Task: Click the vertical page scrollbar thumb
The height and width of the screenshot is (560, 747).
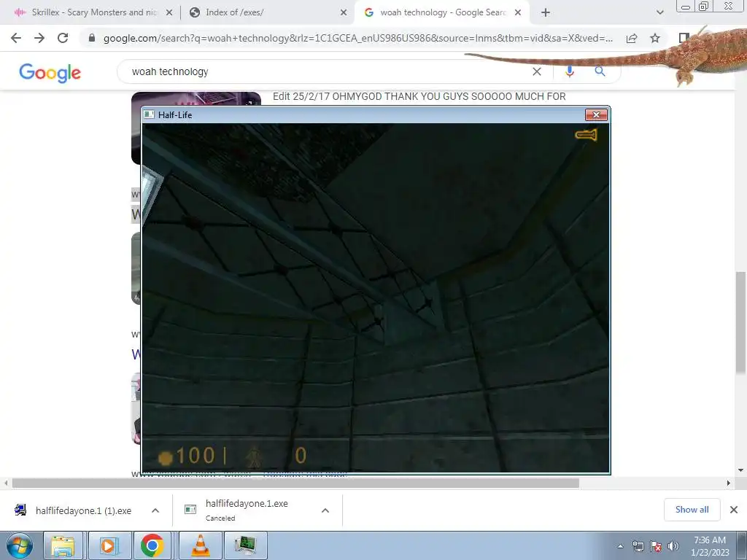Action: (x=741, y=323)
